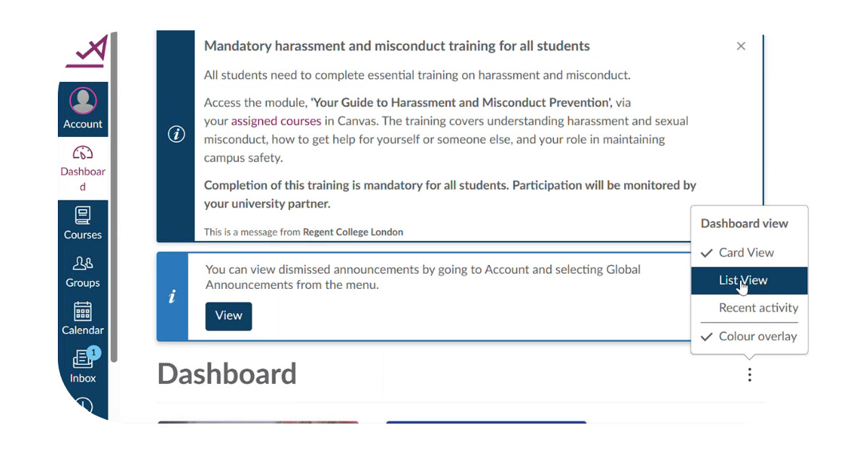Open the Account profile avatar
This screenshot has height=454, width=868.
pos(82,101)
